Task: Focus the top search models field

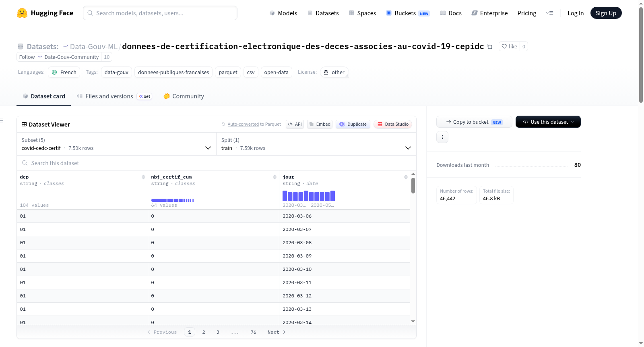Action: click(x=160, y=13)
